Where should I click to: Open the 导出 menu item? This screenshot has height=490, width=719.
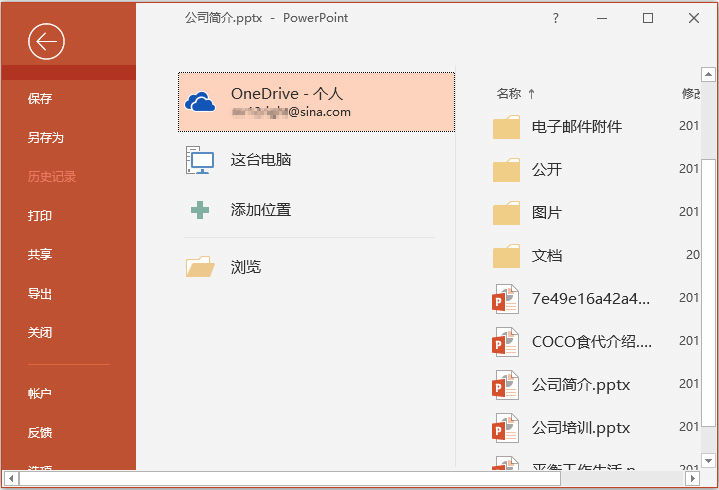(x=39, y=293)
